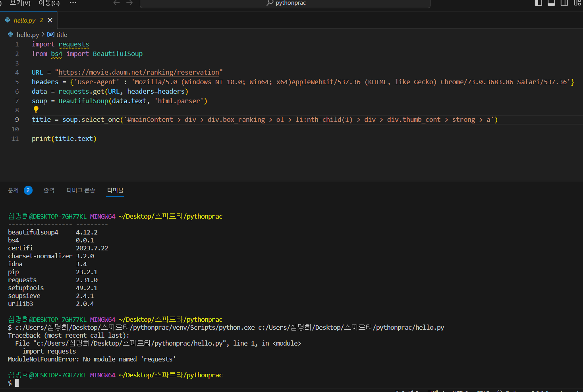Image resolution: width=583 pixels, height=392 pixels.
Task: Click the certifi 2023.7.22 row
Action: coord(58,248)
